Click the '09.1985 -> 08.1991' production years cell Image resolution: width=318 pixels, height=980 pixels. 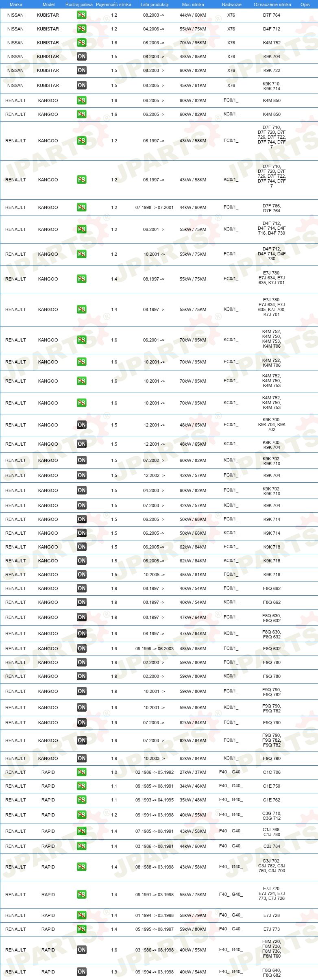point(155,786)
